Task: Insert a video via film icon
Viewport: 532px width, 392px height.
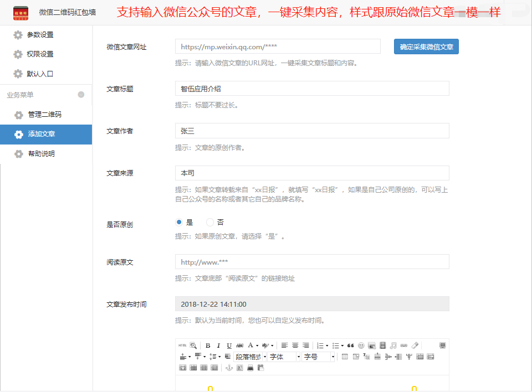Action: (x=383, y=345)
